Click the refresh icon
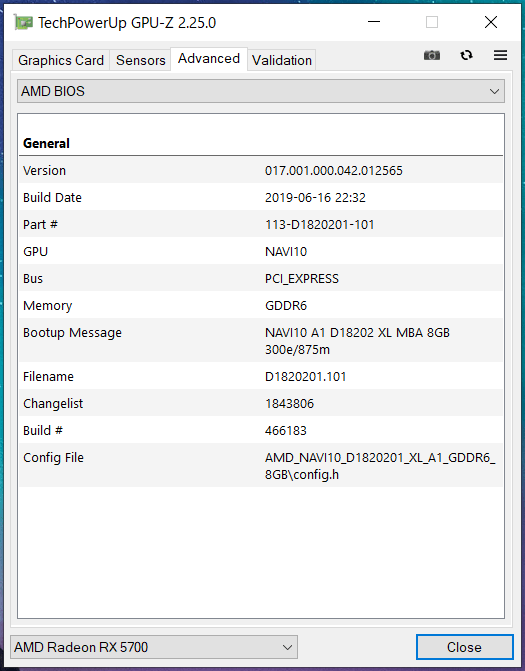 point(466,55)
